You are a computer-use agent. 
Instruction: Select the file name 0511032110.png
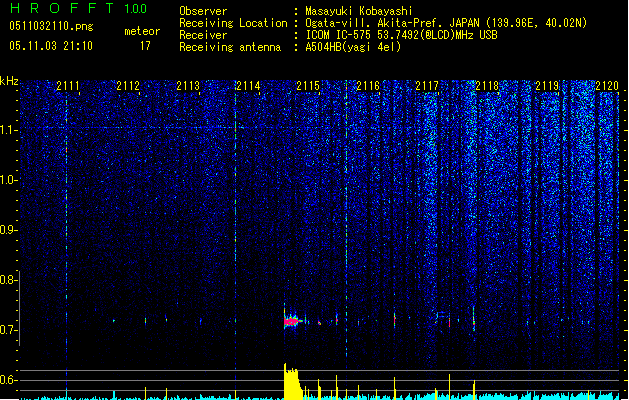point(51,26)
